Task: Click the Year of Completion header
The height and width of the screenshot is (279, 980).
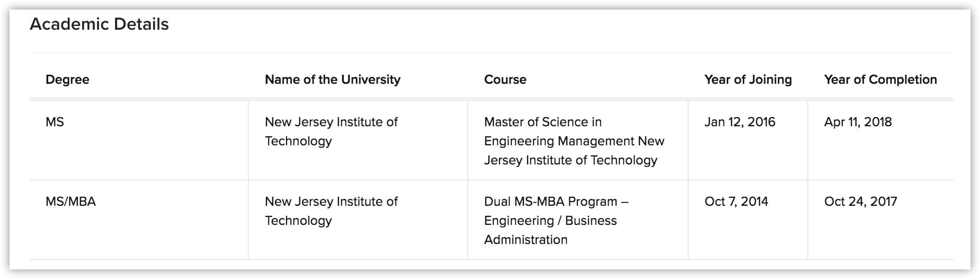Action: 880,80
